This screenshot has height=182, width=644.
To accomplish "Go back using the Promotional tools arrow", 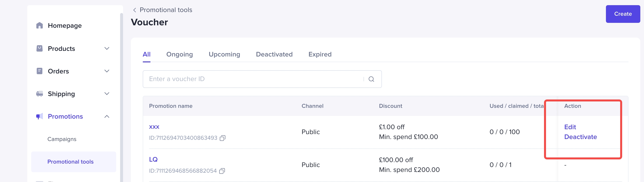I will pos(135,10).
